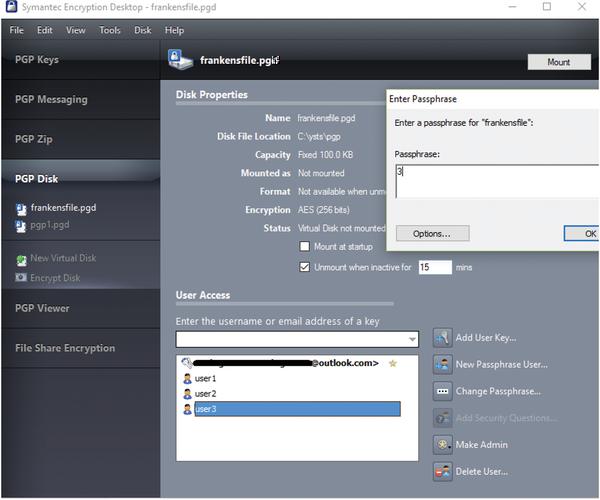Click the frankensfile.pgd disk icon in sidebar
Viewport: 600px width, 500px height.
click(21, 209)
